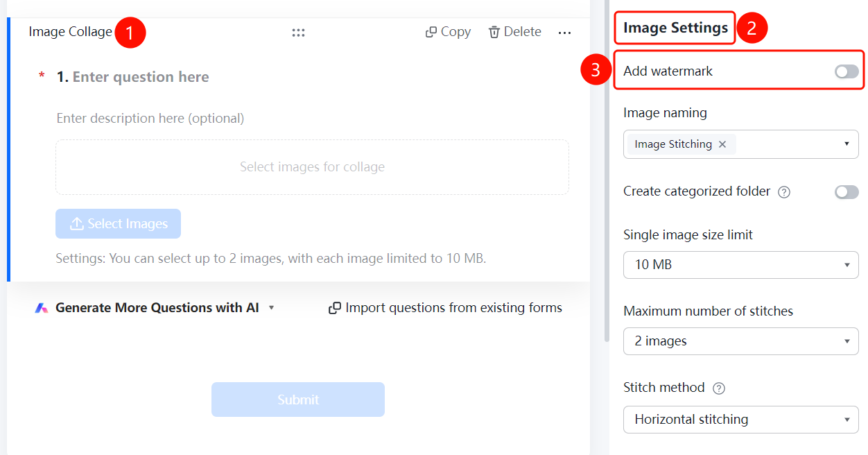Click the settings hint about 2 images
Viewport: 868px width, 455px height.
[x=271, y=259]
